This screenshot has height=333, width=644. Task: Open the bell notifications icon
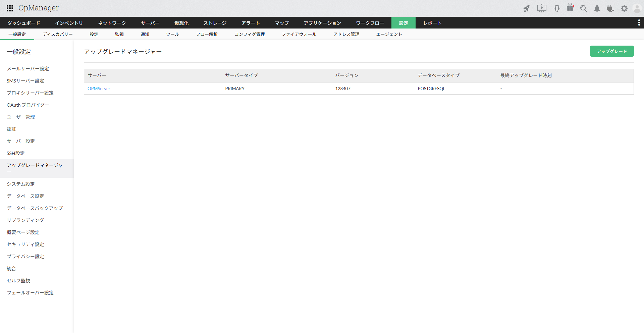pos(597,8)
